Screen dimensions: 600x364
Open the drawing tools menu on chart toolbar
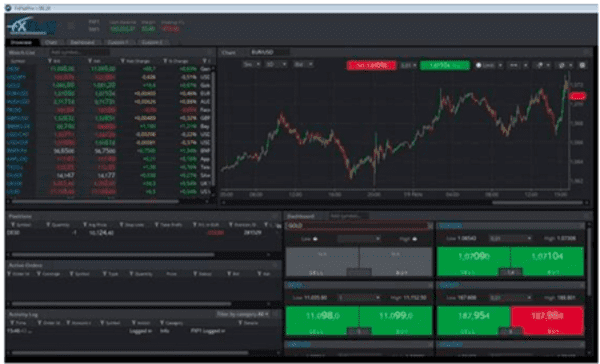542,65
